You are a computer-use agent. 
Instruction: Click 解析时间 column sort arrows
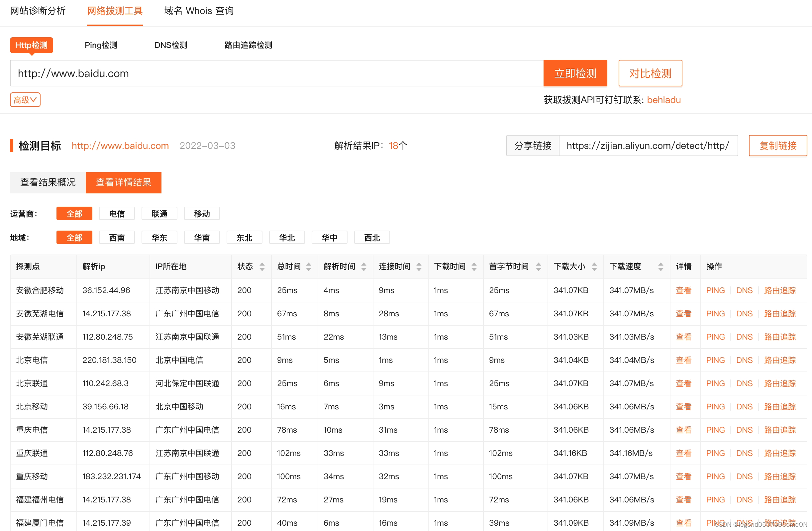(364, 266)
